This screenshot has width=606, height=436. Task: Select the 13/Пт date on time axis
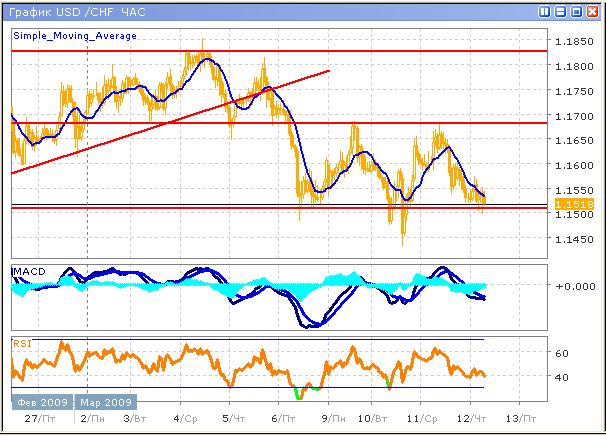[519, 419]
